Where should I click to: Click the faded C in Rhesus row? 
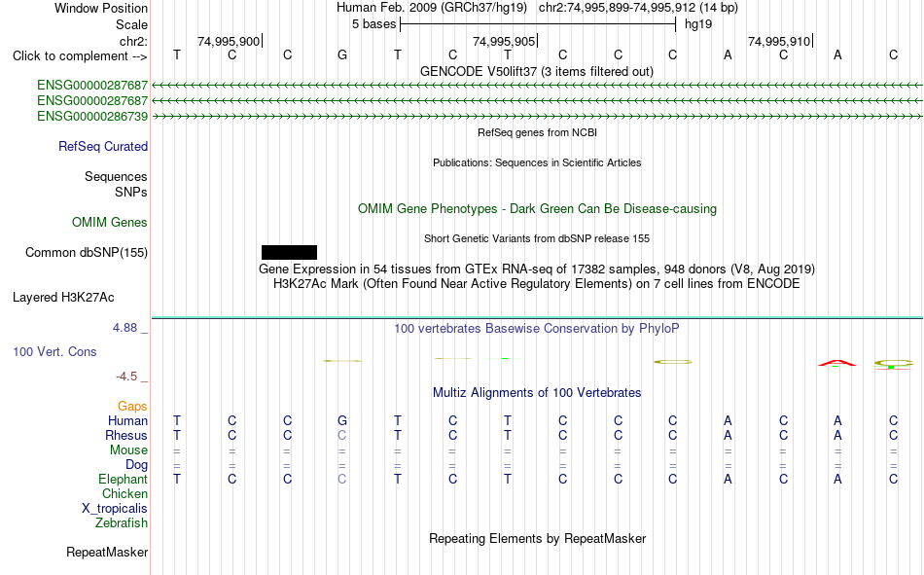pyautogui.click(x=342, y=435)
